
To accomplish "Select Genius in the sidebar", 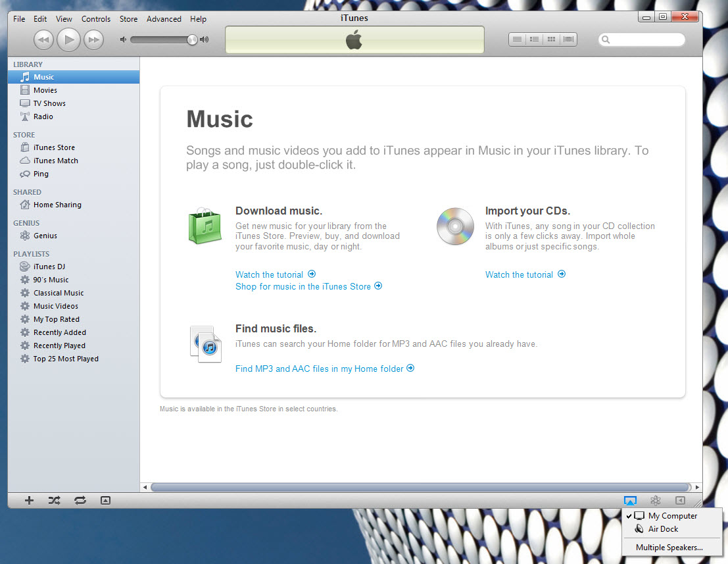I will pos(74,236).
